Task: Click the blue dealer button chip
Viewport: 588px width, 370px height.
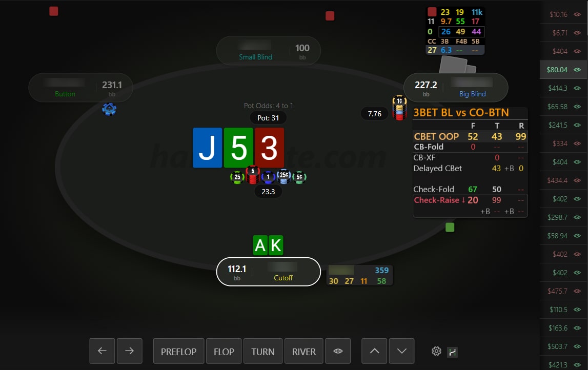Action: pos(109,109)
